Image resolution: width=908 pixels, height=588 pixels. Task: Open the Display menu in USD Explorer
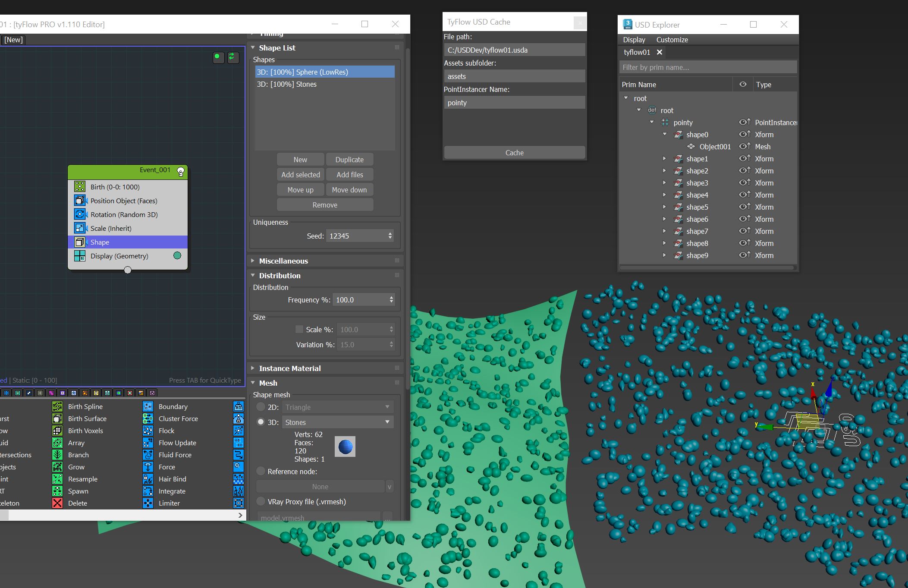634,40
